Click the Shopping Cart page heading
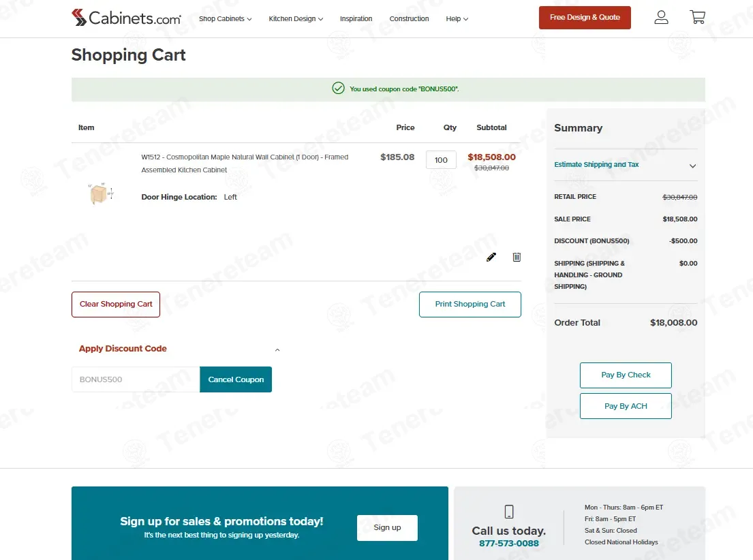 point(128,55)
